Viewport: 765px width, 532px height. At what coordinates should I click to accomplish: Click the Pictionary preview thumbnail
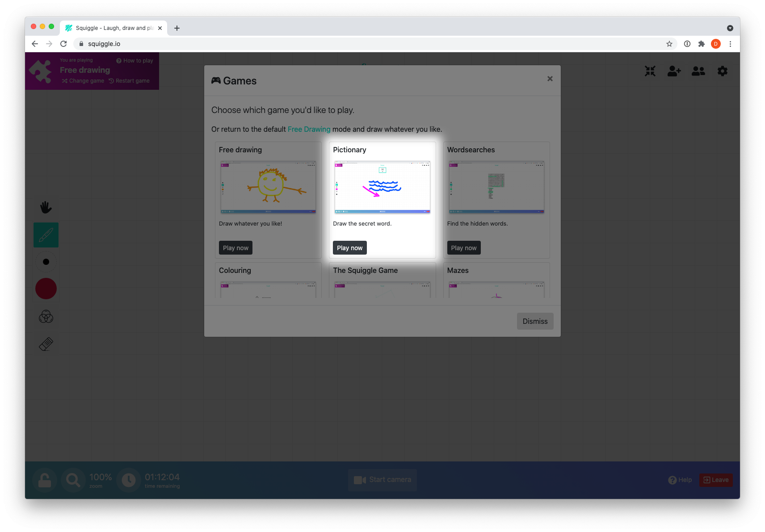tap(382, 187)
